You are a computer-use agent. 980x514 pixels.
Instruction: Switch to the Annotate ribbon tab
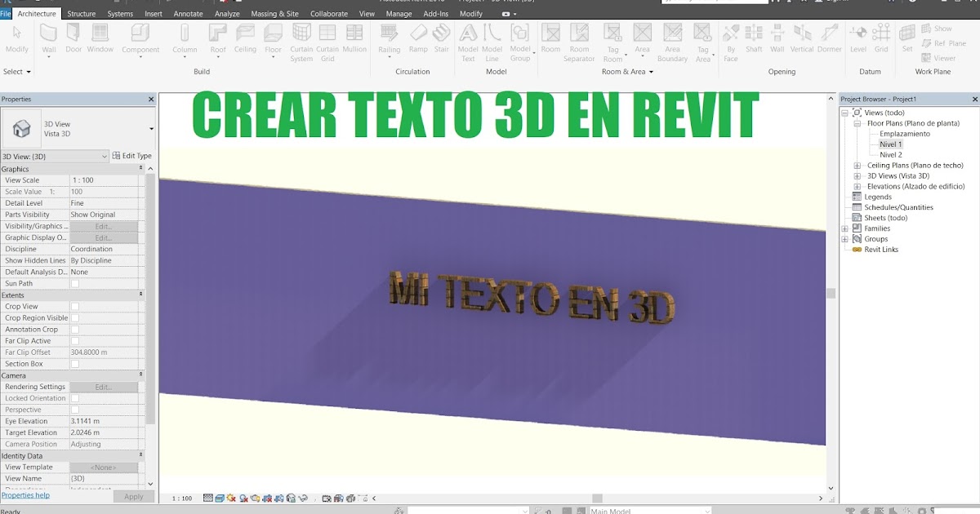tap(188, 13)
